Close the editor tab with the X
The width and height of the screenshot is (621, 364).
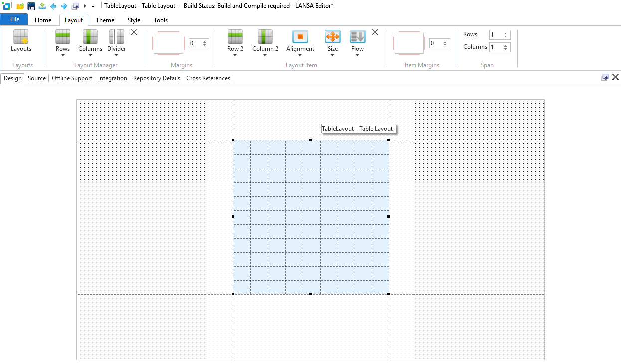tap(615, 77)
